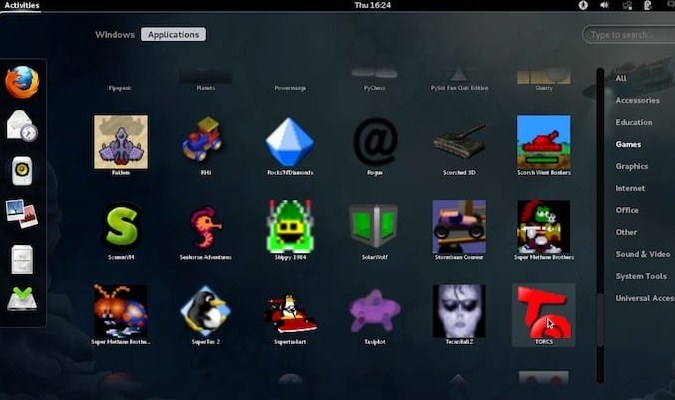
Task: Open Scorch Went Bonkers red tank icon
Action: (544, 142)
